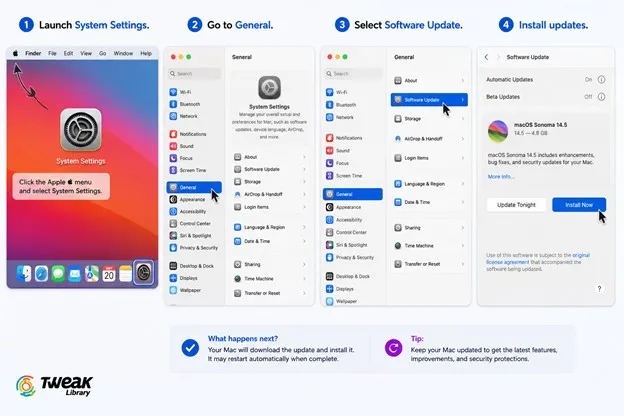Open Siri & Spotlight in the Go to General window
This screenshot has width=624, height=416.
tap(194, 235)
